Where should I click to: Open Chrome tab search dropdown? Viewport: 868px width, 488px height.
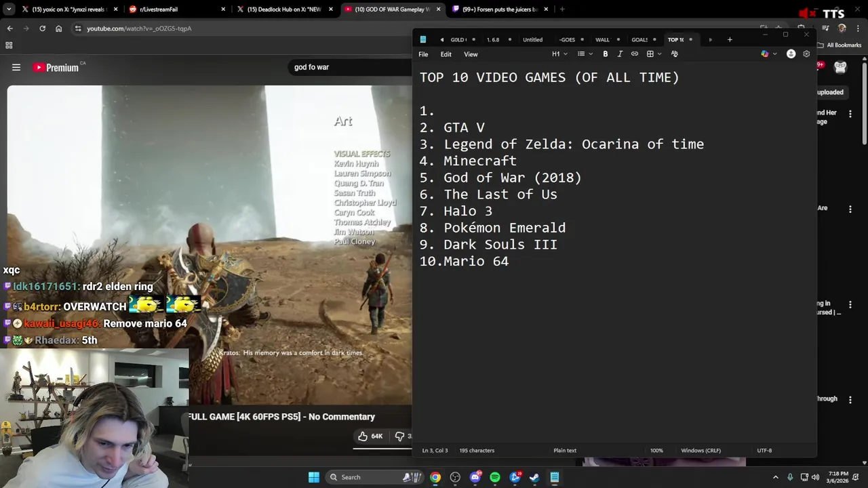9,9
